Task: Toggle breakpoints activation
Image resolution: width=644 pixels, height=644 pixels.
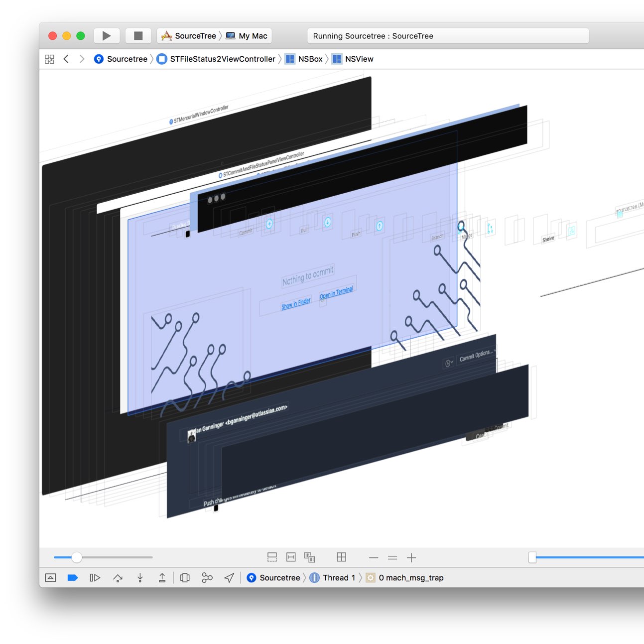Action: coord(72,578)
